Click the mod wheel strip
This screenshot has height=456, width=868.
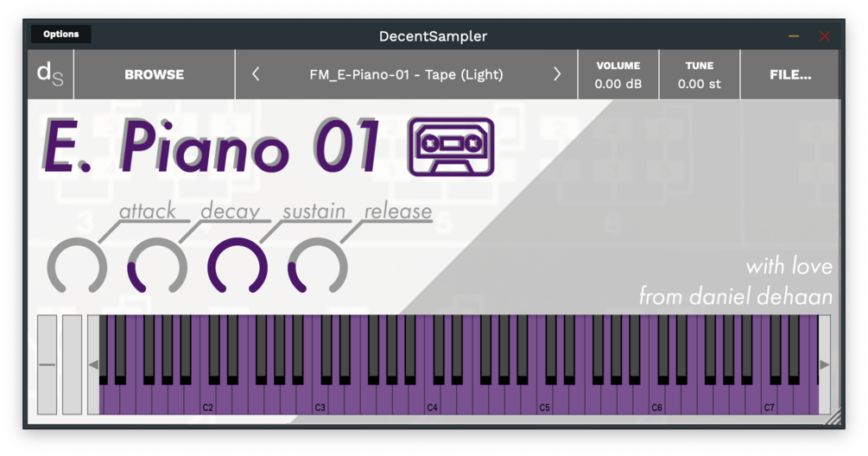[x=72, y=364]
